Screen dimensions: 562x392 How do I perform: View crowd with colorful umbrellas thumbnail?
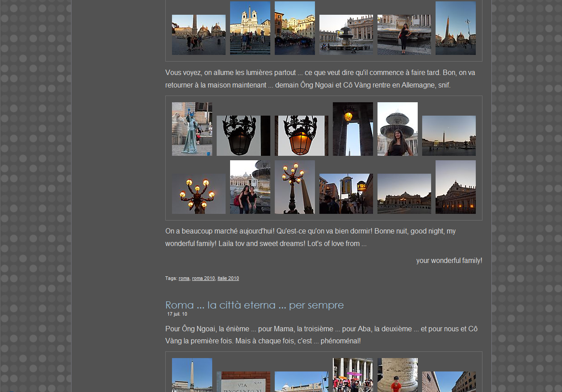point(352,375)
